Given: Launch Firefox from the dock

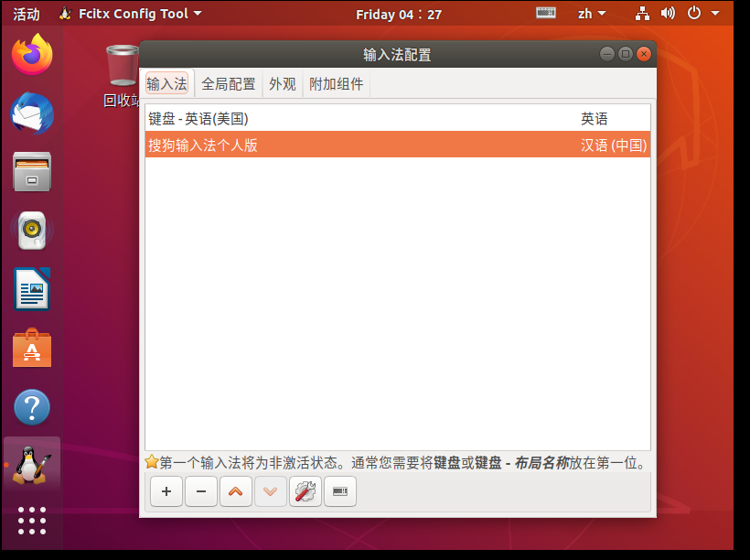Looking at the screenshot, I should pos(32,54).
